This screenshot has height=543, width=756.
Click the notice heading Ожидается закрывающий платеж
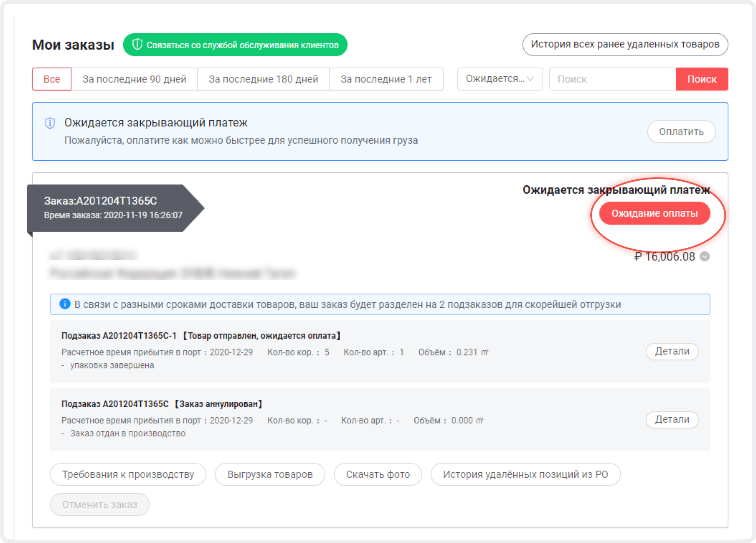pos(156,122)
